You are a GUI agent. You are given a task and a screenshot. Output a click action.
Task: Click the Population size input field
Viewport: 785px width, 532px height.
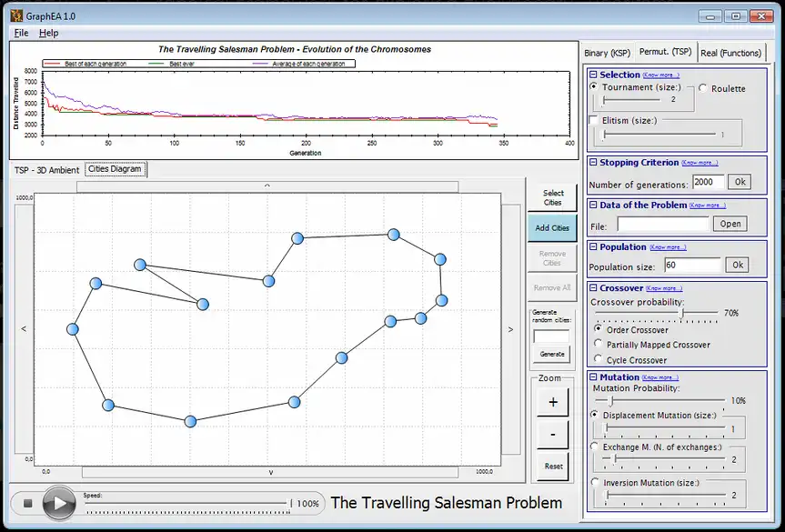click(692, 265)
